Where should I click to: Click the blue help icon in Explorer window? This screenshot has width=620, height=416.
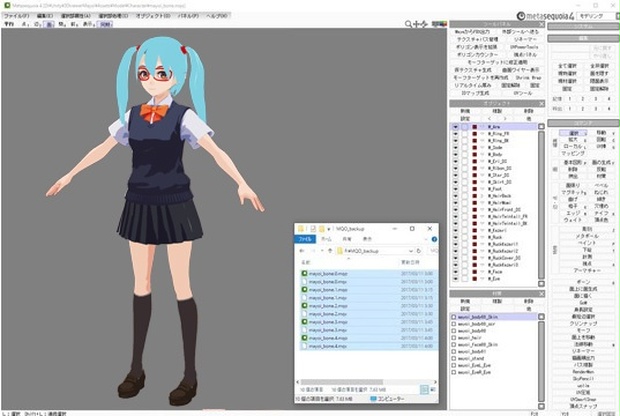point(434,239)
